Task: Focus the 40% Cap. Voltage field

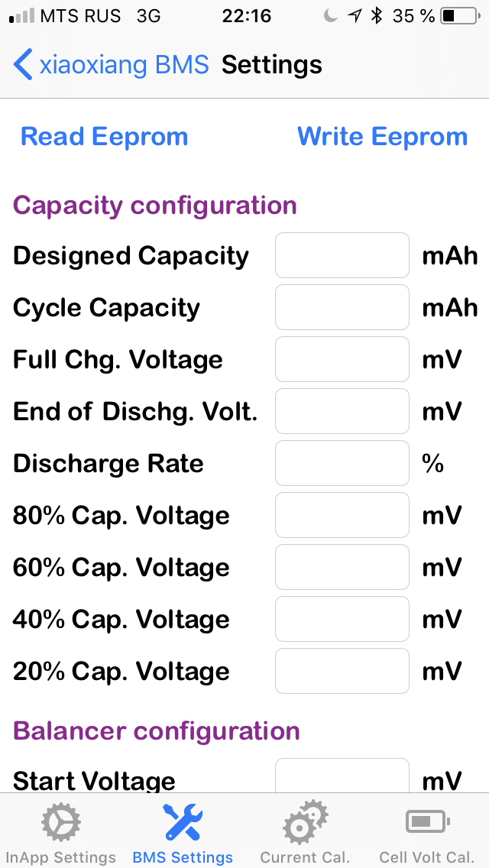Action: [342, 619]
